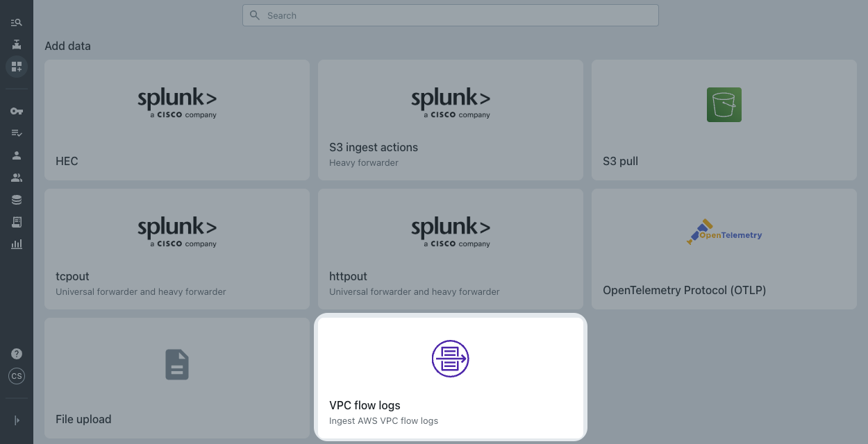Select the bar chart metrics icon

16,244
